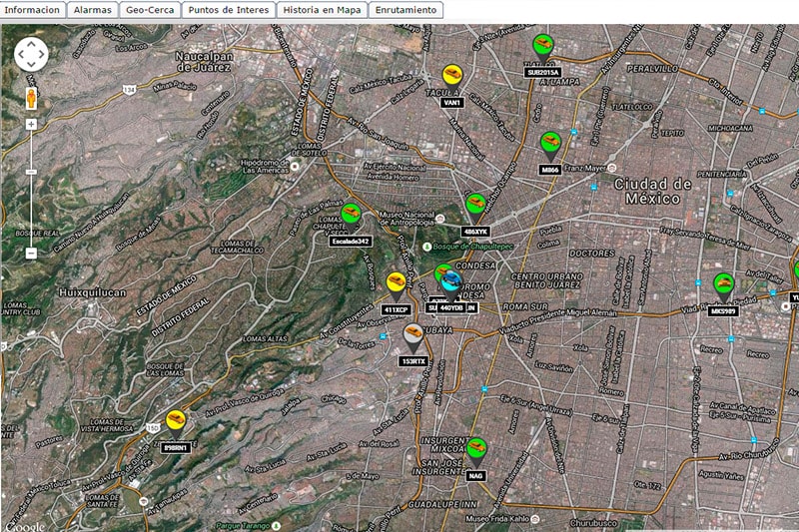Viewport: 799px width, 532px height.
Task: Click the 153RTX vehicle label
Action: click(413, 361)
